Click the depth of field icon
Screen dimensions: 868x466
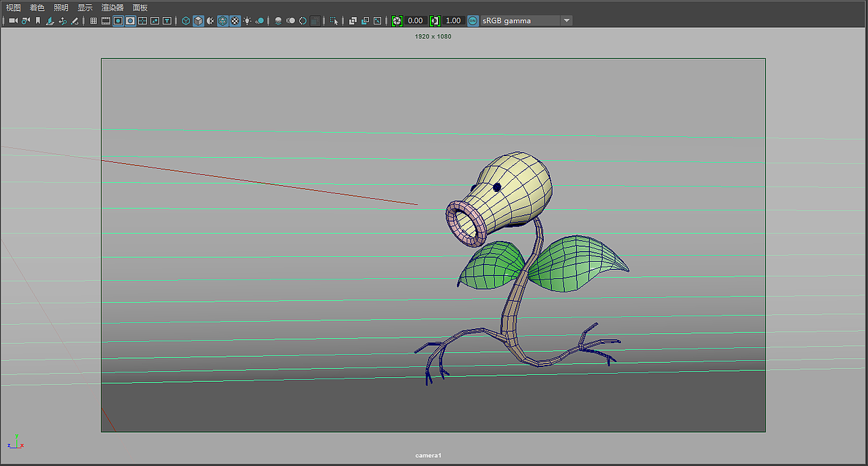point(315,20)
